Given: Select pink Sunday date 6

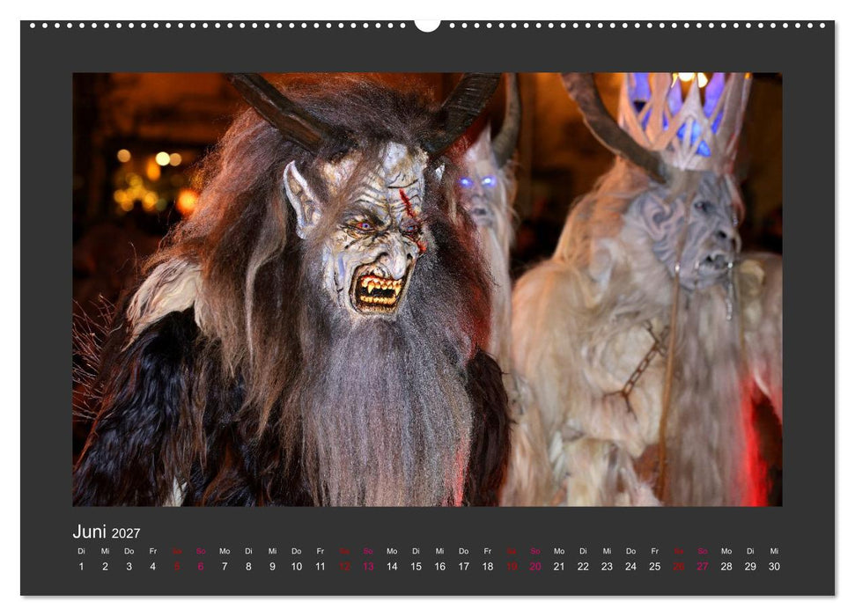Looking at the screenshot, I should coord(201,567).
